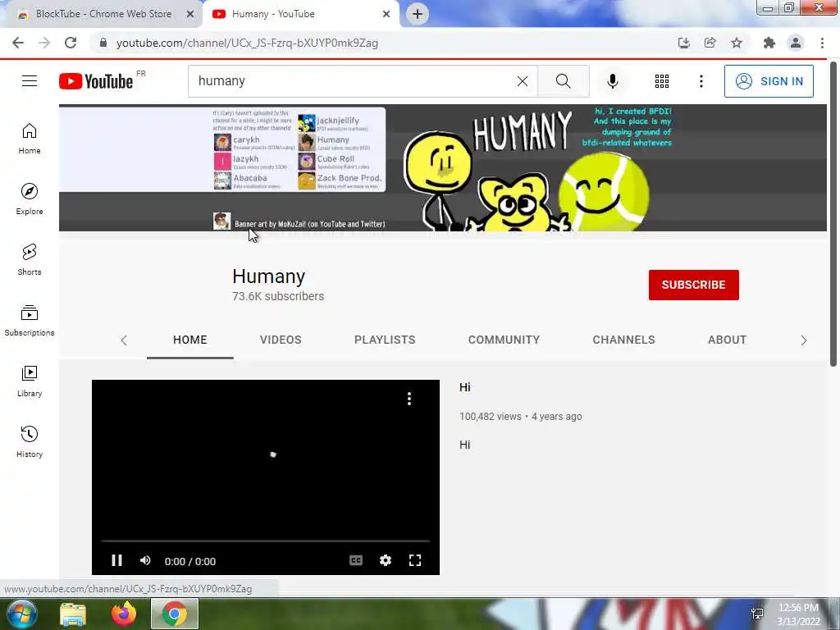The width and height of the screenshot is (840, 630).
Task: Mute the video with speaker icon
Action: [x=145, y=560]
